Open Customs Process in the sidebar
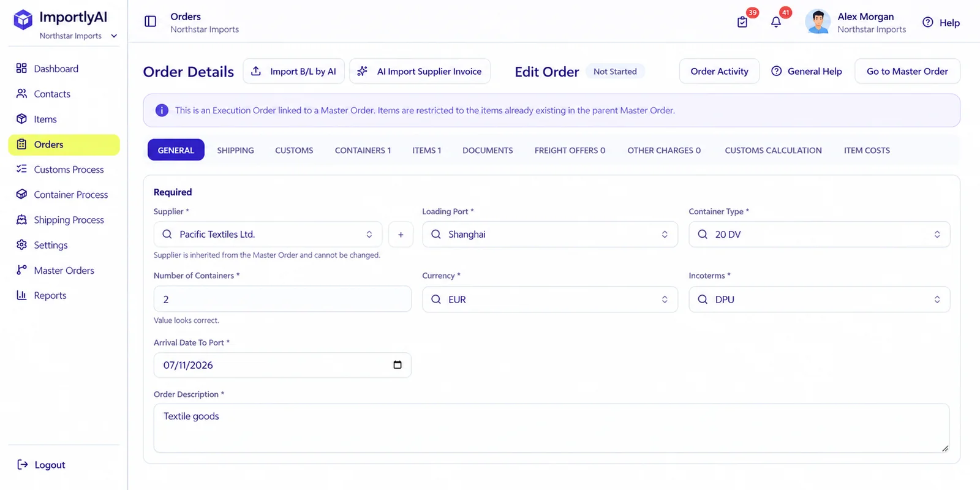This screenshot has width=980, height=490. (64, 169)
